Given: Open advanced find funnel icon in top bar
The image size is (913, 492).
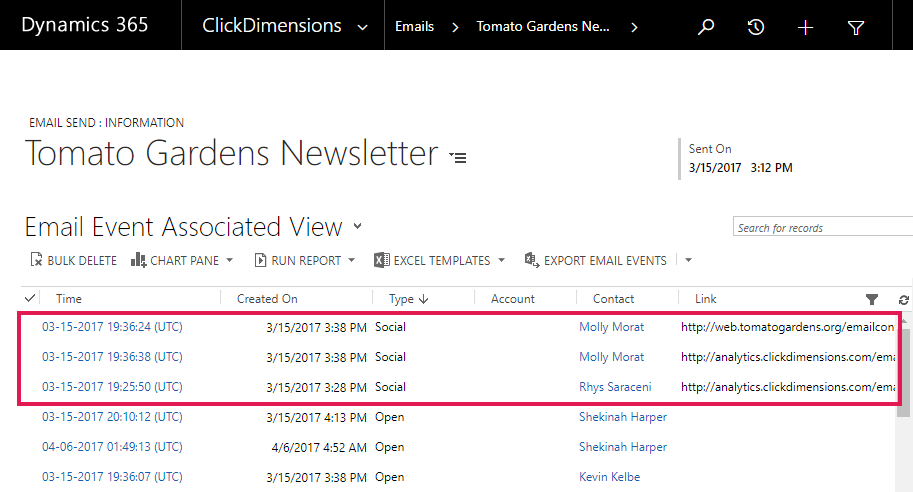Looking at the screenshot, I should tap(855, 27).
